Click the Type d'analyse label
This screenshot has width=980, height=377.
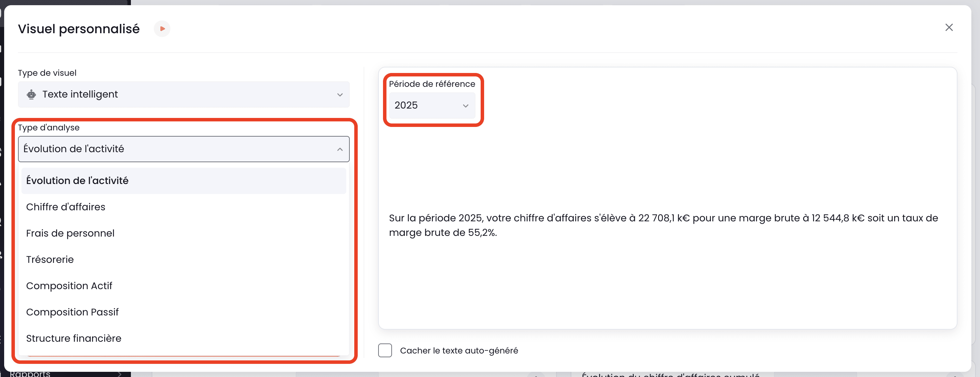click(49, 127)
